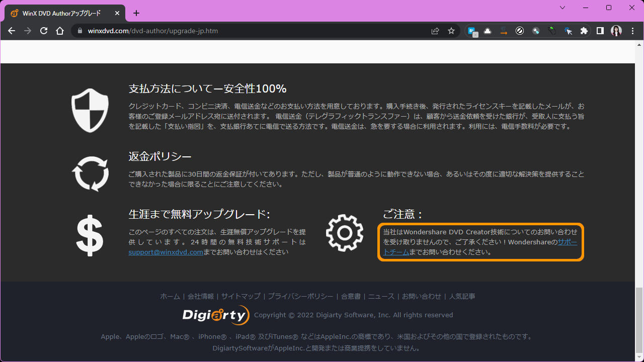Viewport: 644px width, 362px height.
Task: Toggle the browser side panel
Action: pyautogui.click(x=600, y=31)
